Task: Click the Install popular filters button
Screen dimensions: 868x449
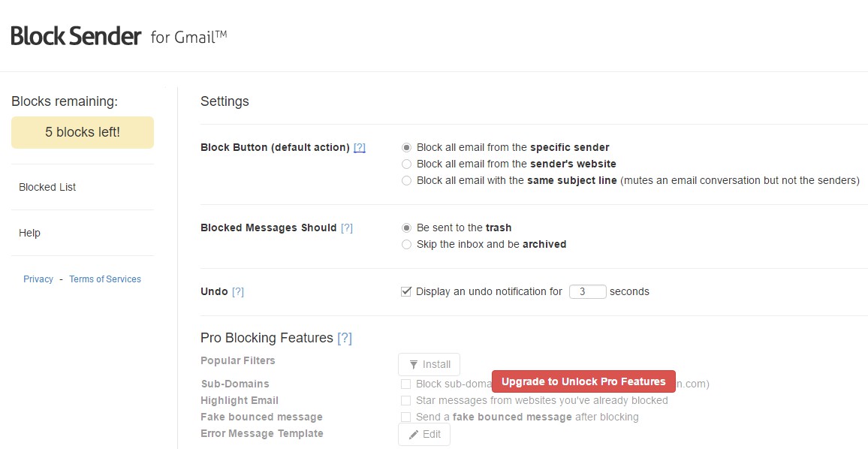Action: 429,365
